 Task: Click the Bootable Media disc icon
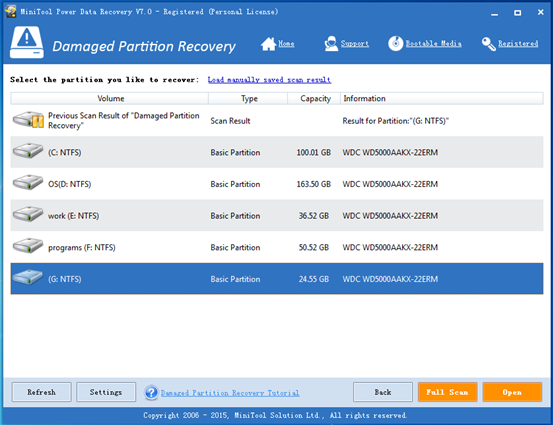(395, 44)
